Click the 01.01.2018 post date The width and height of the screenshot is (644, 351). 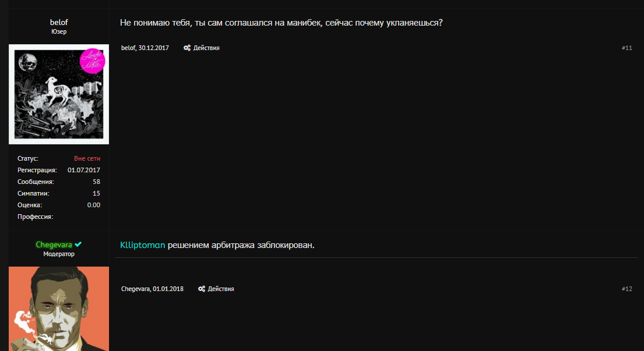click(168, 289)
